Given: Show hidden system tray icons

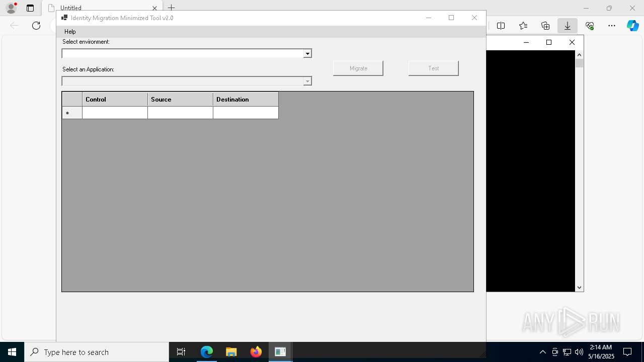Looking at the screenshot, I should tap(543, 352).
